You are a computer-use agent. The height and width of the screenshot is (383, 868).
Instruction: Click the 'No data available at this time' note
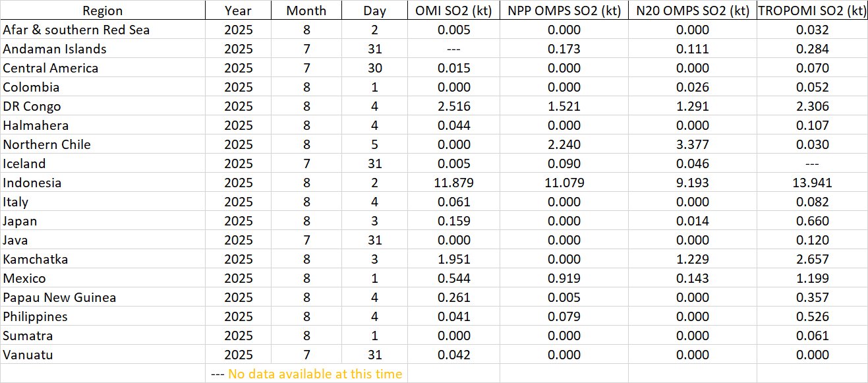[x=314, y=374]
